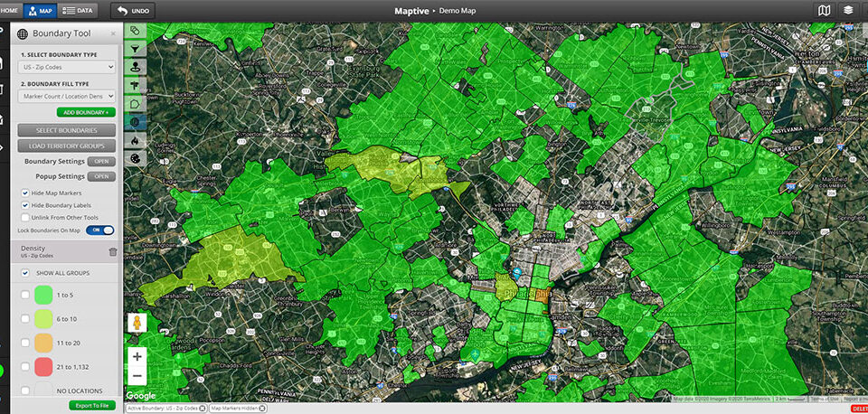This screenshot has height=414, width=868.
Task: Open the pie chart map tool
Action: pos(135,159)
